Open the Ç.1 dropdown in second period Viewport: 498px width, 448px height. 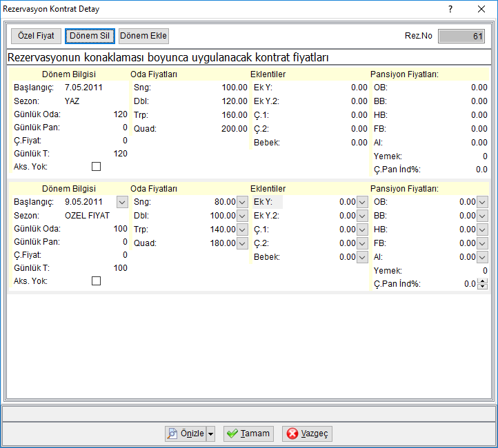362,230
